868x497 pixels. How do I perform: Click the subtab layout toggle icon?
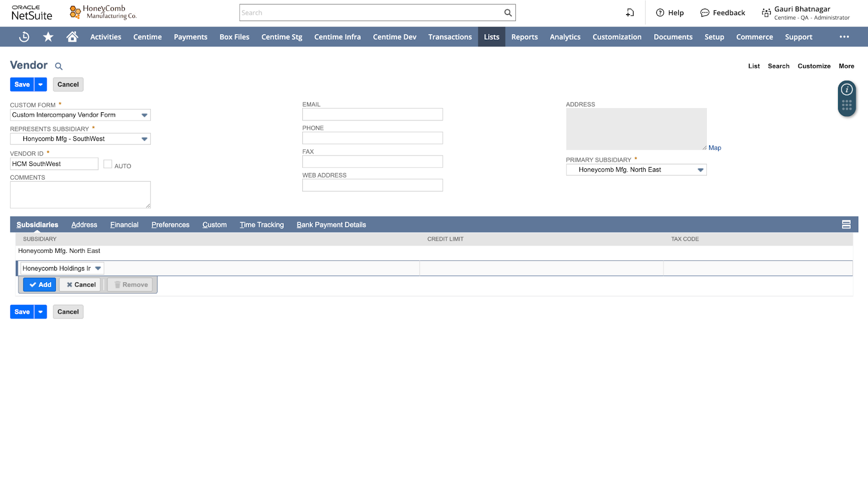(x=846, y=225)
